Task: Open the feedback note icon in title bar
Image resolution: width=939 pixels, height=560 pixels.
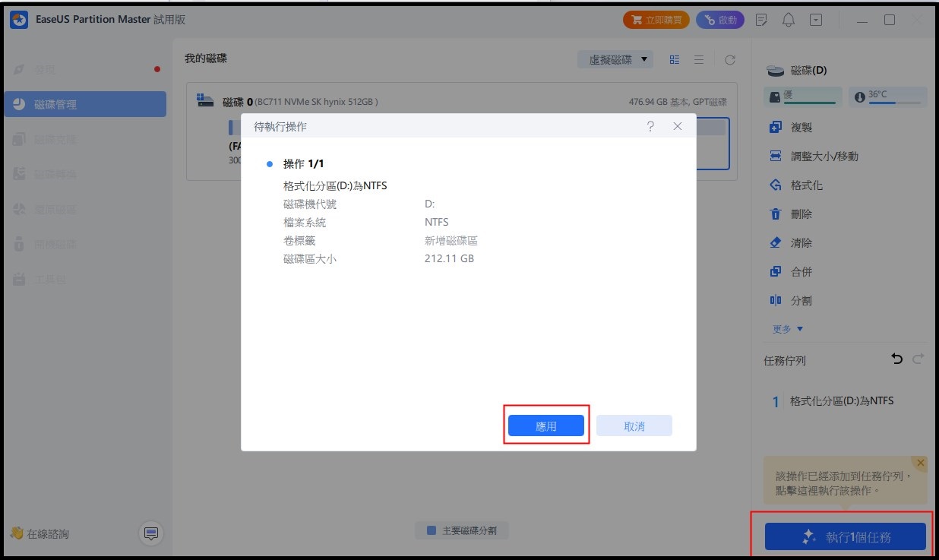Action: [762, 20]
